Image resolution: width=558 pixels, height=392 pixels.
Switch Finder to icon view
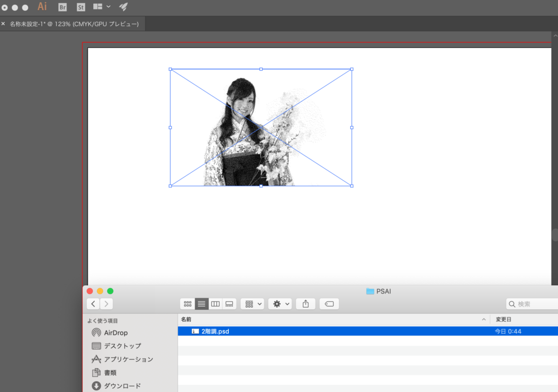[x=187, y=304]
